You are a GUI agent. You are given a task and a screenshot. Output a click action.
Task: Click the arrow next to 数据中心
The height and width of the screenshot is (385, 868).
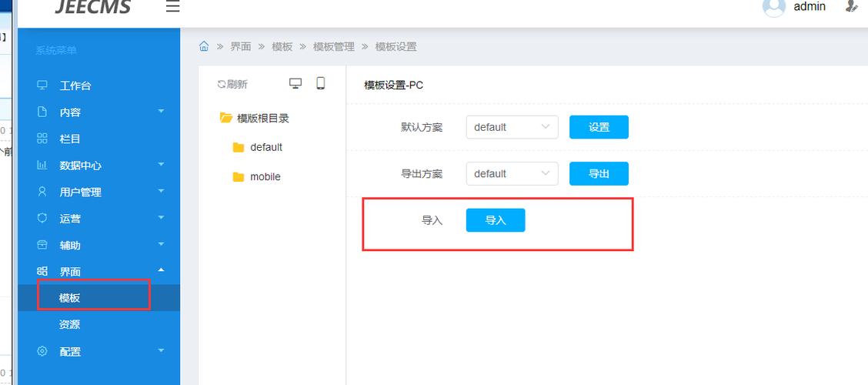pyautogui.click(x=161, y=165)
